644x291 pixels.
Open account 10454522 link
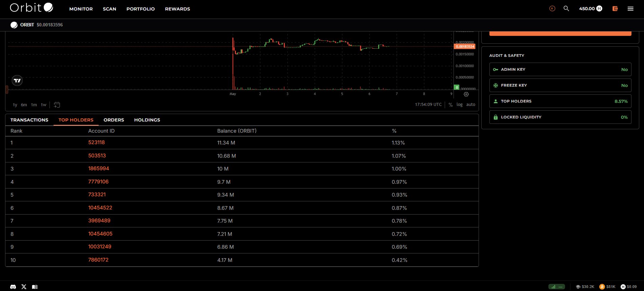100,208
